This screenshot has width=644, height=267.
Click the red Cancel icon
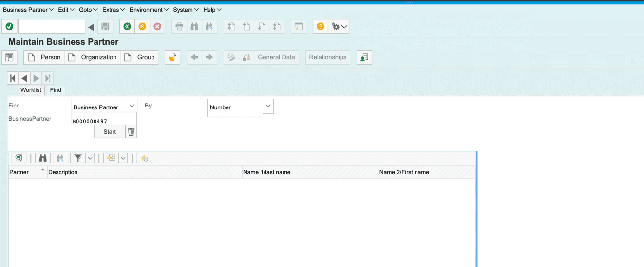coord(157,26)
